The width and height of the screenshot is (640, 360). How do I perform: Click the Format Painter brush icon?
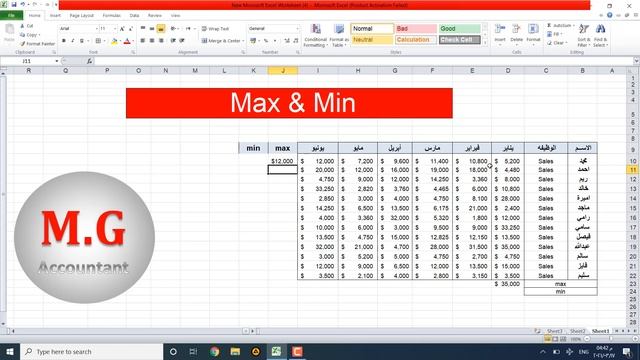point(23,44)
